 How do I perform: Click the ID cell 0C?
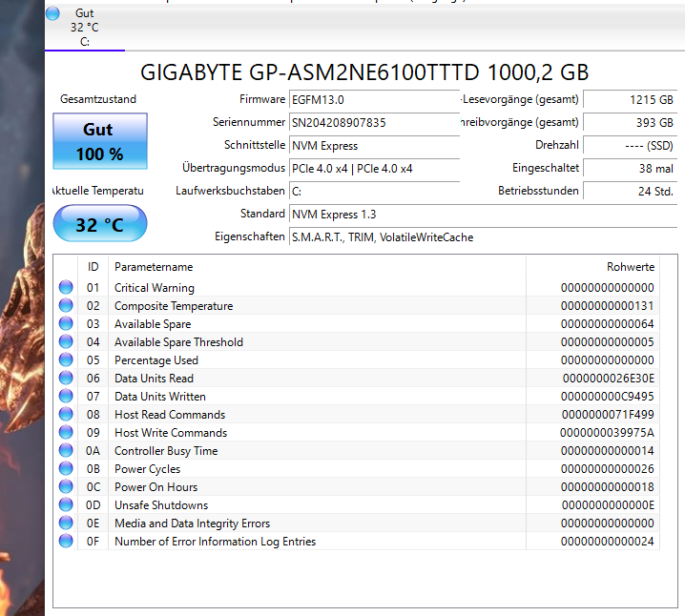click(x=93, y=487)
